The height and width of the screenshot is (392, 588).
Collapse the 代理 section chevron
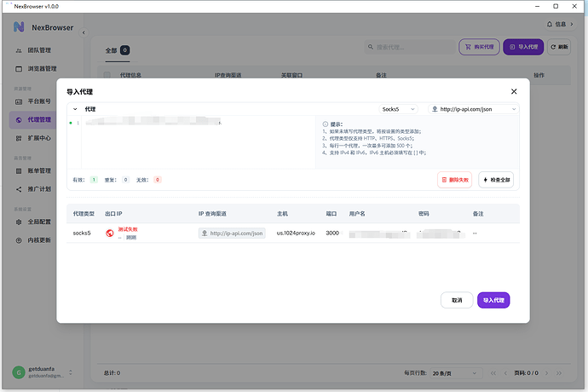(75, 109)
